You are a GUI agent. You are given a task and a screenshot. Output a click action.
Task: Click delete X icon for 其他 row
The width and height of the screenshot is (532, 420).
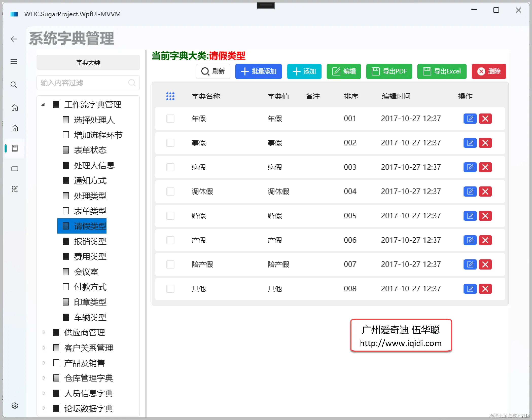[x=485, y=289]
